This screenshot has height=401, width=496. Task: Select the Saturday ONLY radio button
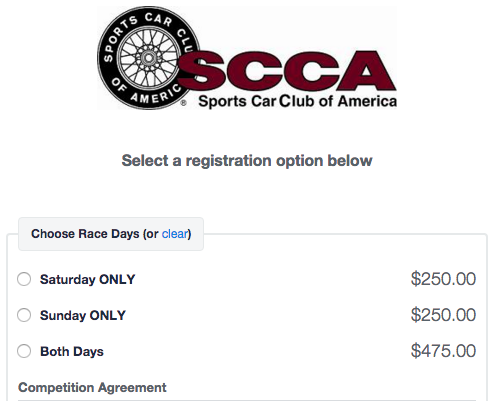click(24, 279)
